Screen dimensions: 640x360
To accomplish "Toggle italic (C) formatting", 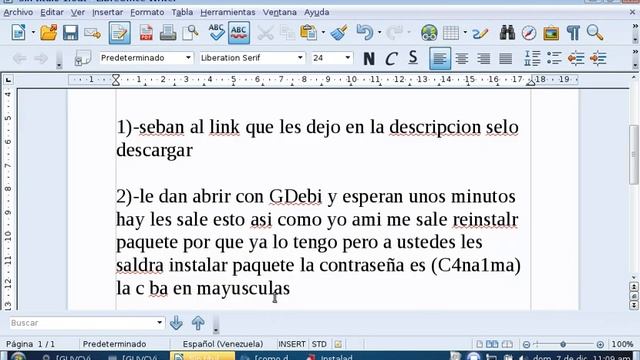I will (x=391, y=58).
